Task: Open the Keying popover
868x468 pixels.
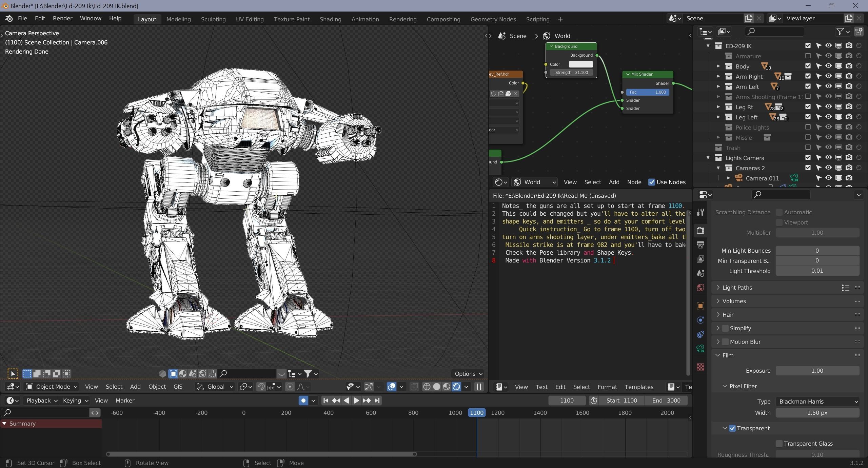Action: pyautogui.click(x=75, y=401)
